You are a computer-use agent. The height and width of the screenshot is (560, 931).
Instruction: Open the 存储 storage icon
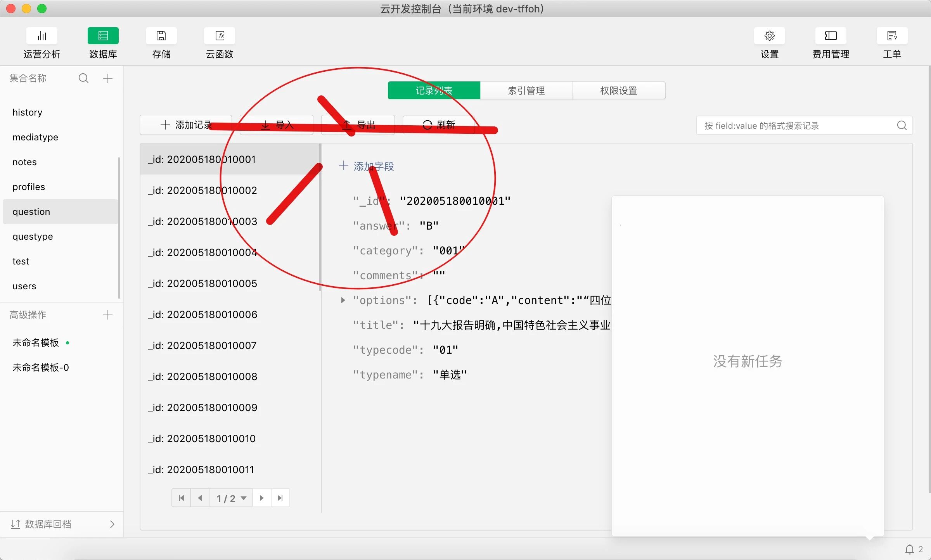point(161,36)
